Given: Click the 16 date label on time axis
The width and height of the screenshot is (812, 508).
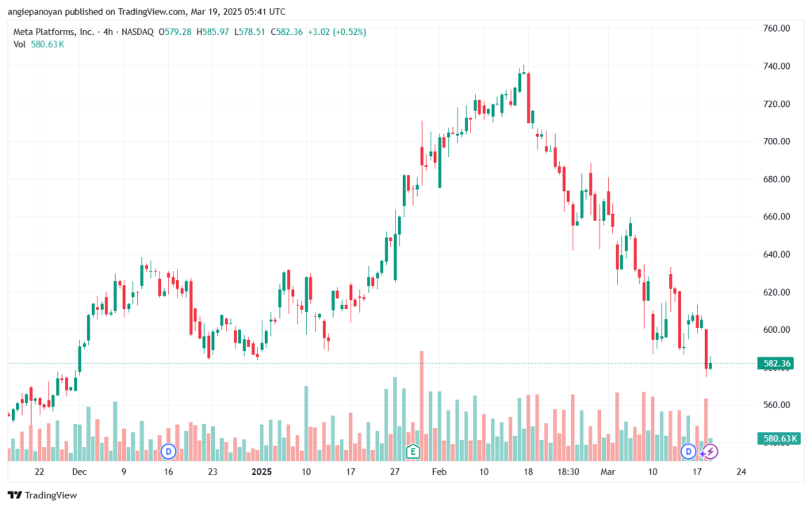Looking at the screenshot, I should [168, 472].
